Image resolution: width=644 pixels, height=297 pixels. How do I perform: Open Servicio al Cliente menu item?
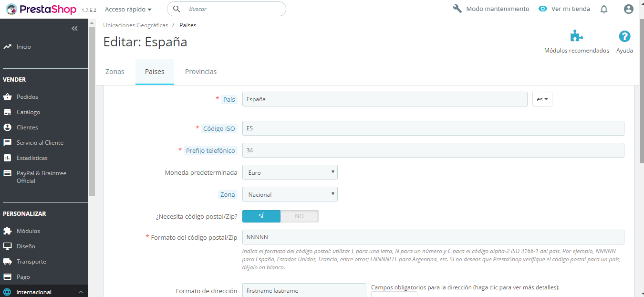click(x=40, y=143)
